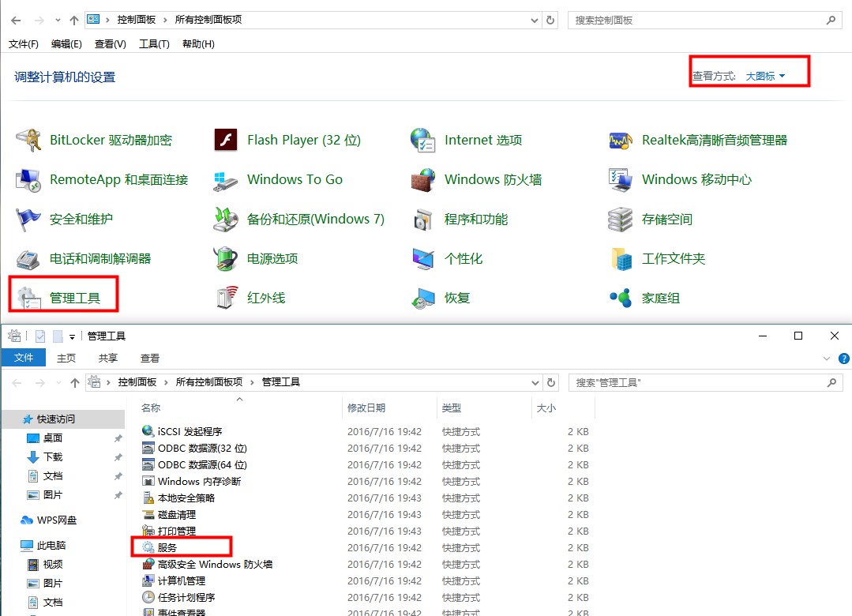This screenshot has width=852, height=616.
Task: Open 程序和功能 icon
Action: 422,220
